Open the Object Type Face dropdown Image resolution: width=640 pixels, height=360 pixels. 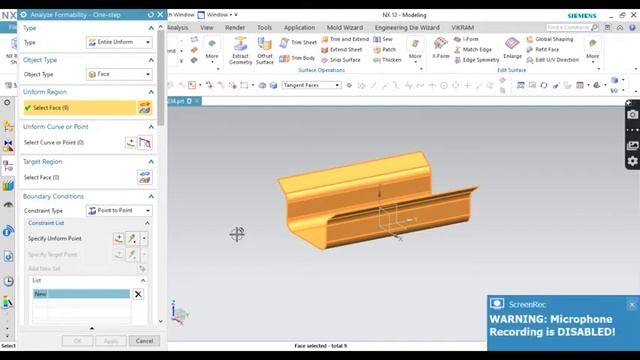click(119, 74)
